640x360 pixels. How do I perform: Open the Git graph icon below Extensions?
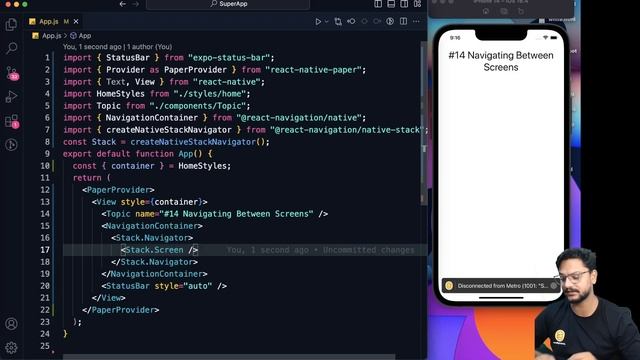pyautogui.click(x=11, y=145)
